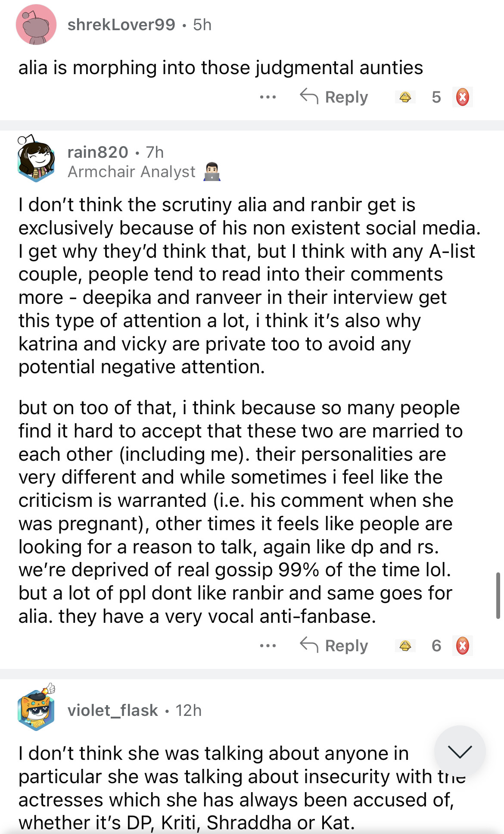
Task: Open rain820 username profile link
Action: click(x=98, y=152)
